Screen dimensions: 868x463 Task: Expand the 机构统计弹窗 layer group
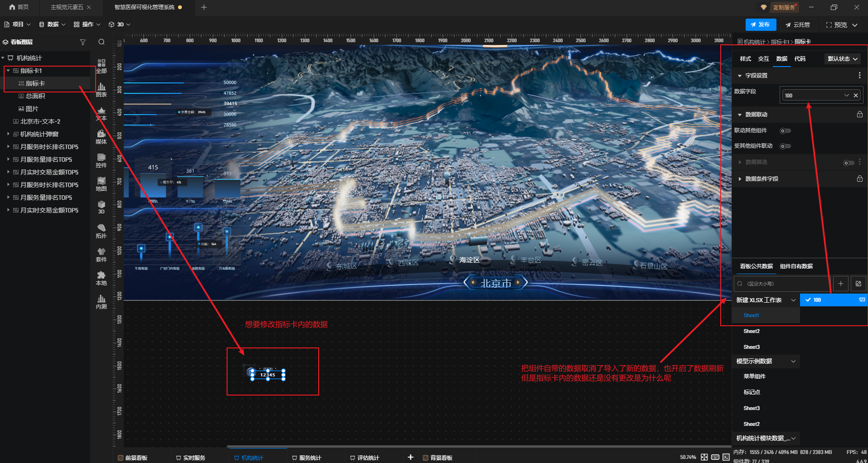click(8, 134)
